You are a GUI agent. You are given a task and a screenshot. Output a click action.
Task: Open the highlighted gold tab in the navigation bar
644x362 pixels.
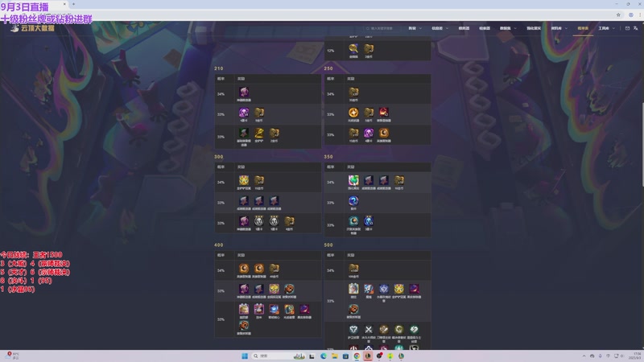click(583, 28)
